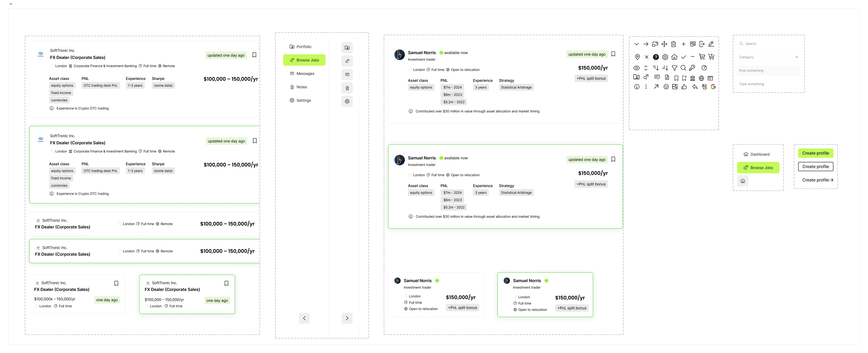Image resolution: width=868 pixels, height=353 pixels.
Task: Click the emoji smiley face icon
Action: pyautogui.click(x=666, y=87)
